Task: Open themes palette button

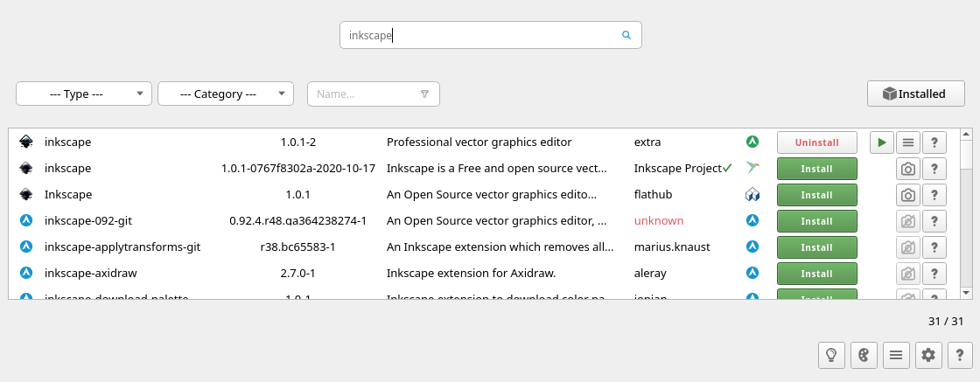Action: [x=864, y=355]
